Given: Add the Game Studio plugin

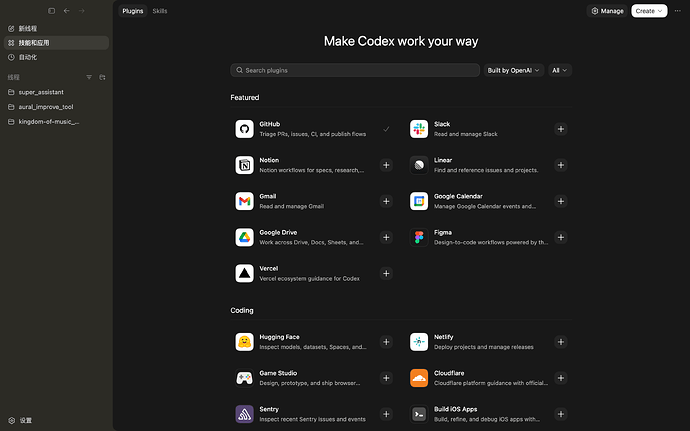Looking at the screenshot, I should point(386,378).
